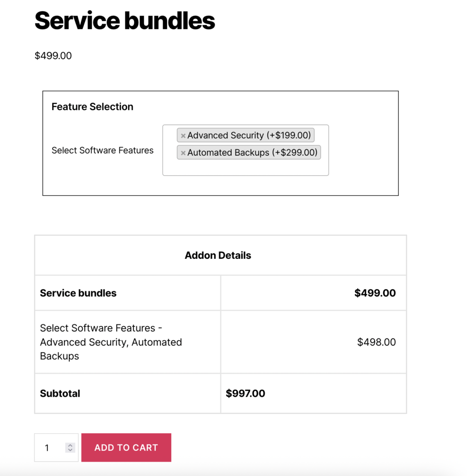Click the Addon Details table header

[218, 256]
